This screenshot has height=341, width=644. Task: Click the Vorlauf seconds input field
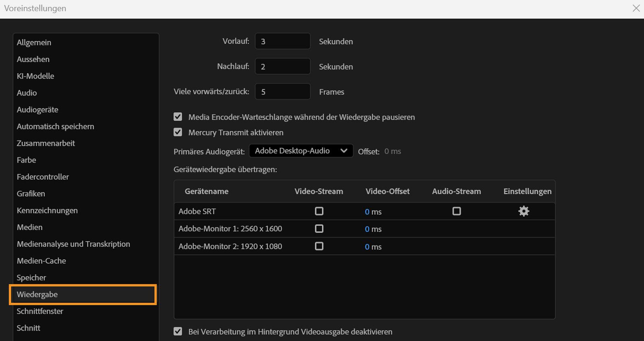click(x=283, y=41)
